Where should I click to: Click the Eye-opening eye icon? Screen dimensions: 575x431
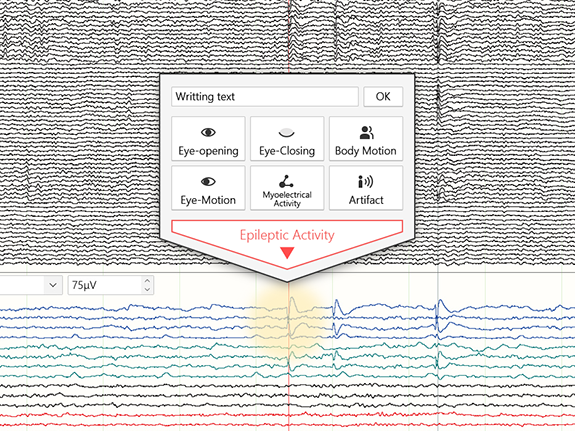coord(208,132)
